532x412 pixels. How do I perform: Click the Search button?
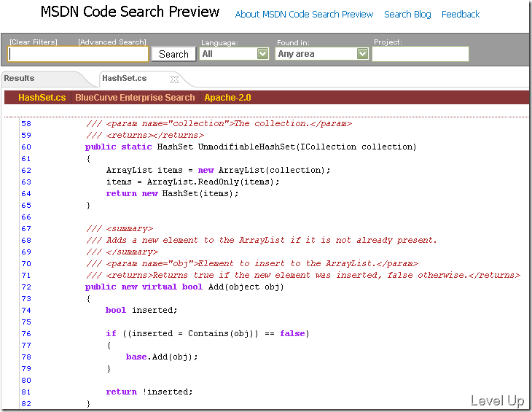(173, 54)
